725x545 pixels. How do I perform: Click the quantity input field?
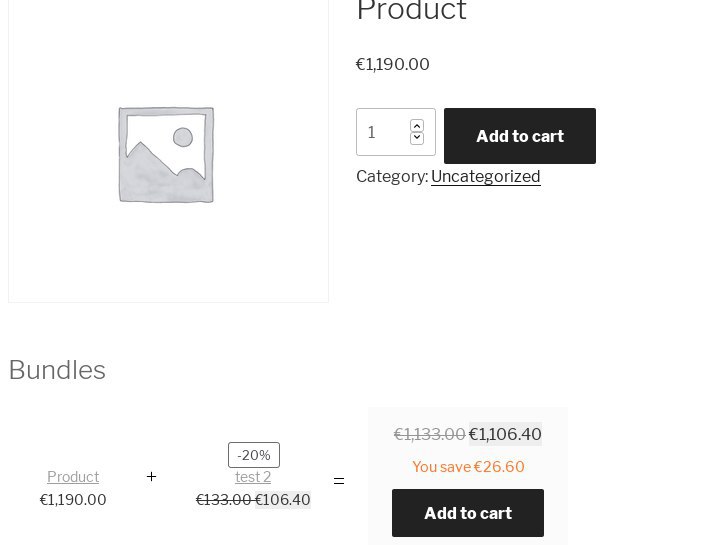coord(396,132)
